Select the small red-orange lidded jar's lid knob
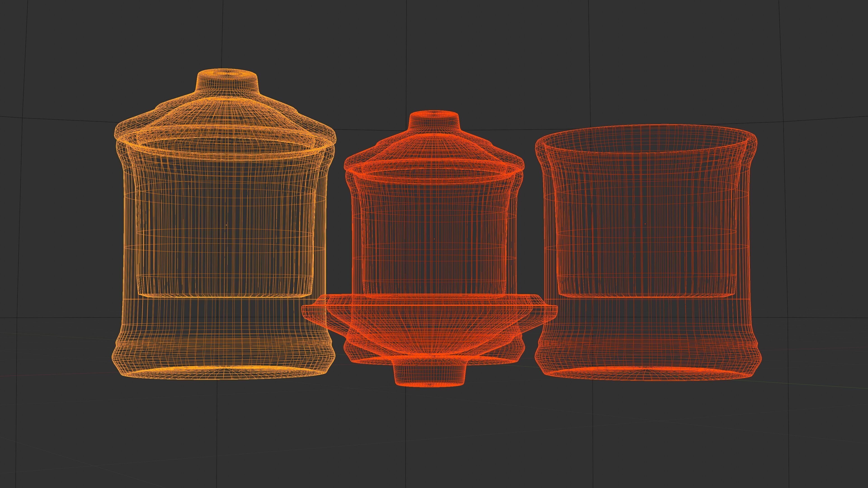 point(434,121)
